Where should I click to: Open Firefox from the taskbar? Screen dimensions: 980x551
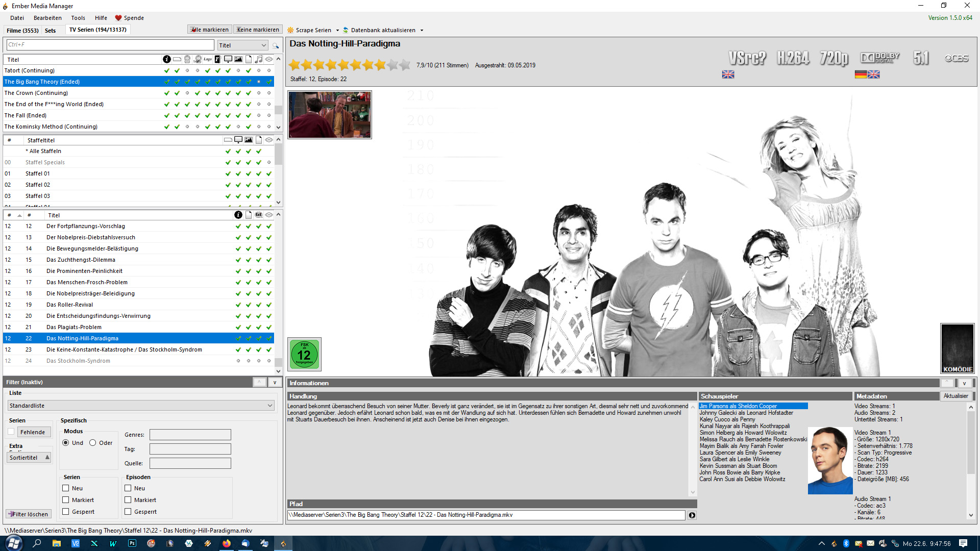226,543
